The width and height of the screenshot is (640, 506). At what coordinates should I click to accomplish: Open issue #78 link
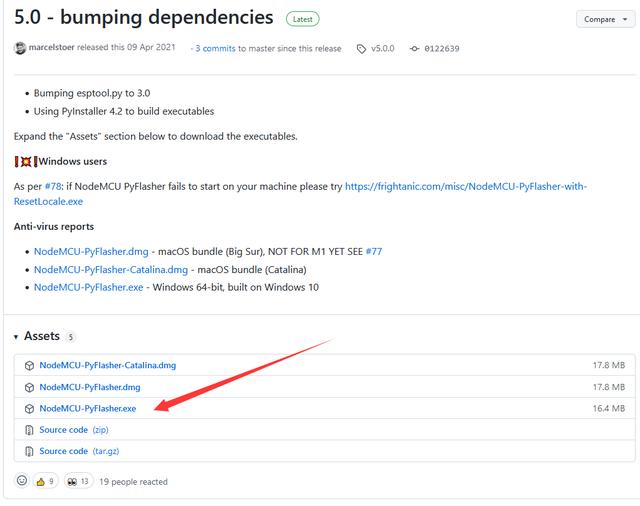(x=53, y=186)
